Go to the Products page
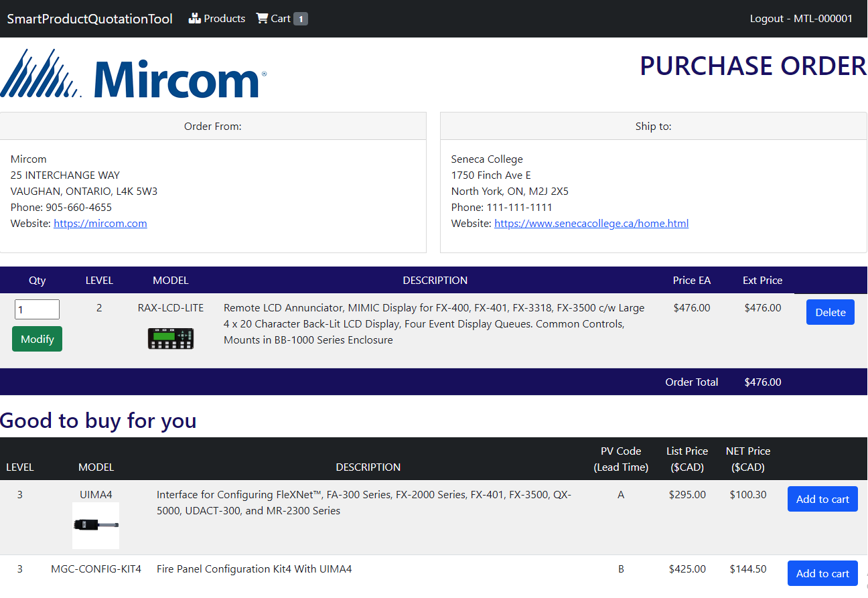Image resolution: width=868 pixels, height=598 pixels. pyautogui.click(x=217, y=19)
